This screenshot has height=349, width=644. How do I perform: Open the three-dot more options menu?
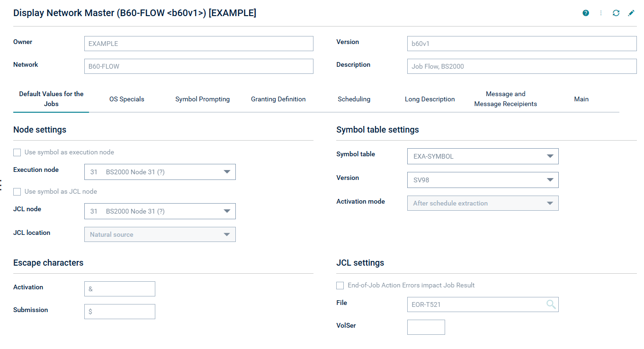pos(601,13)
